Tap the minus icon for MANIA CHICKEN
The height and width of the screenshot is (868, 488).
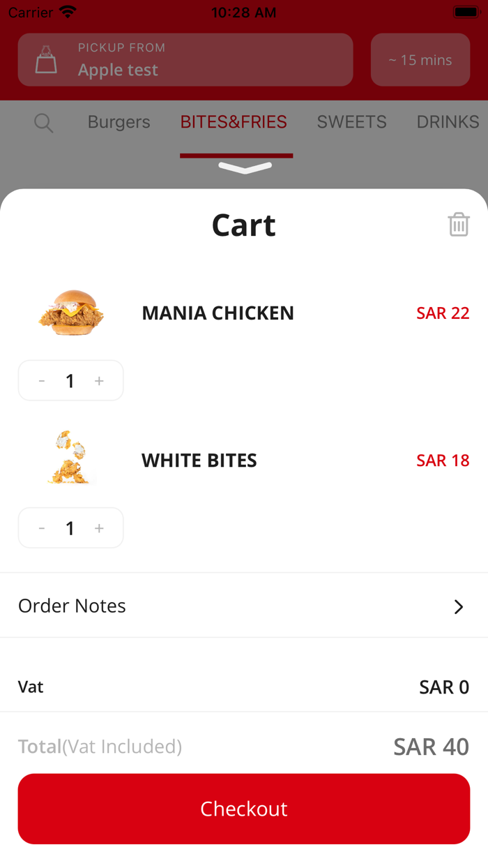point(42,380)
